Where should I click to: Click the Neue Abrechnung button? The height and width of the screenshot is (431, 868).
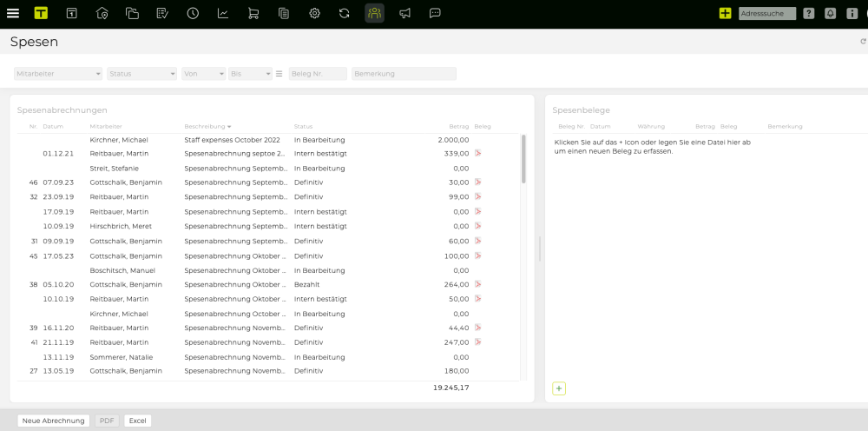pos(53,421)
